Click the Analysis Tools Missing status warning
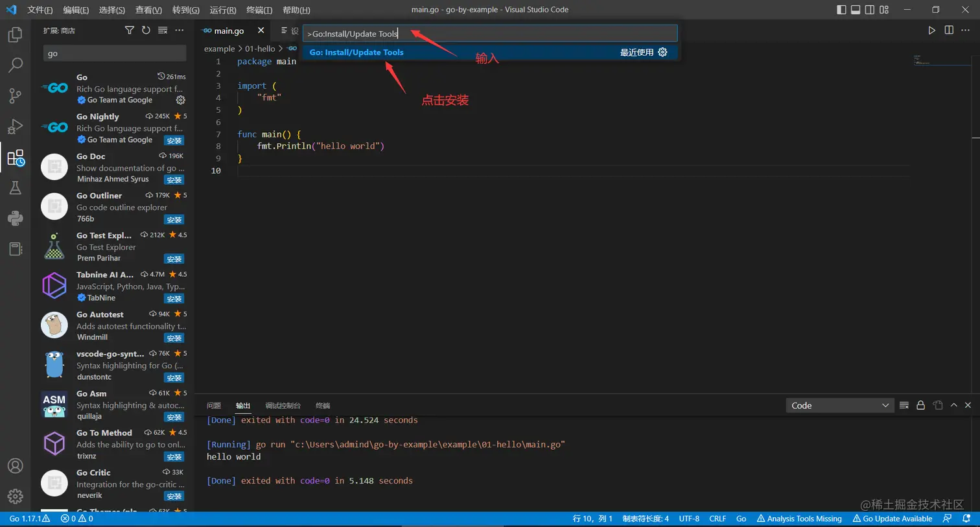Screen dimensions: 980x527 (799, 519)
